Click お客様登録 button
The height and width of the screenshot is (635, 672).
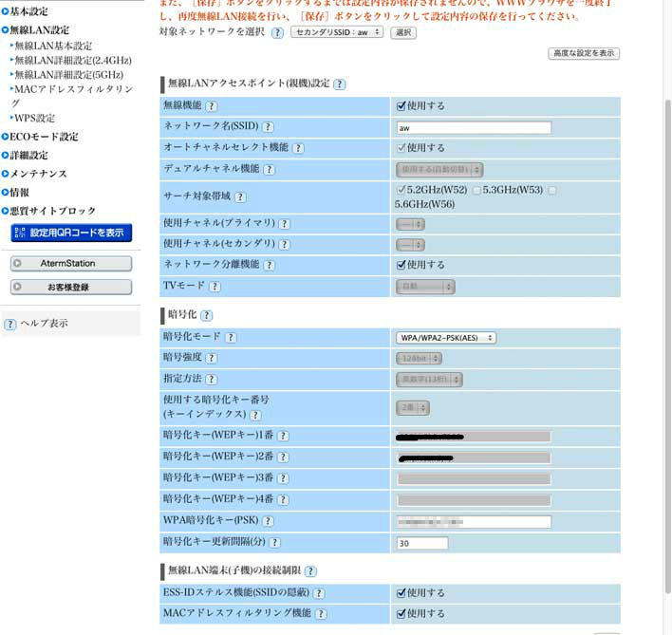tap(71, 287)
